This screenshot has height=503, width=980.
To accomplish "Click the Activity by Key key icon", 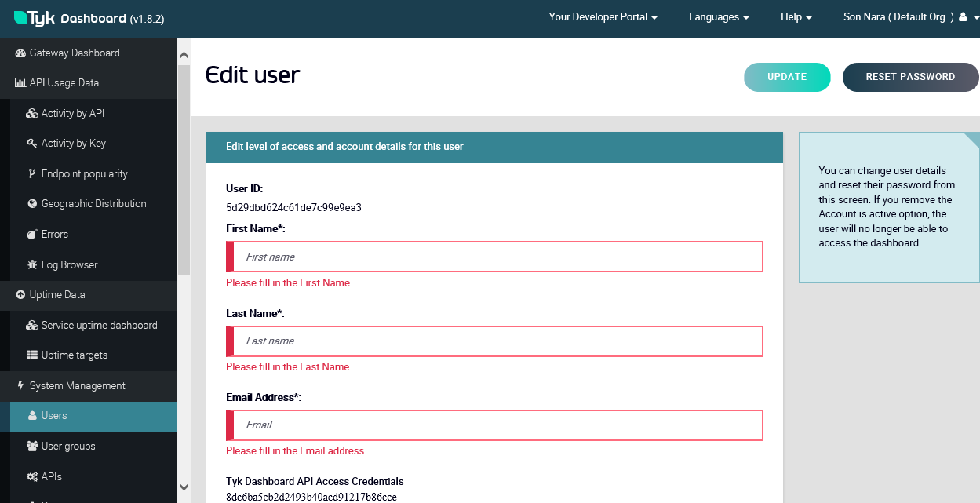I will coord(32,144).
